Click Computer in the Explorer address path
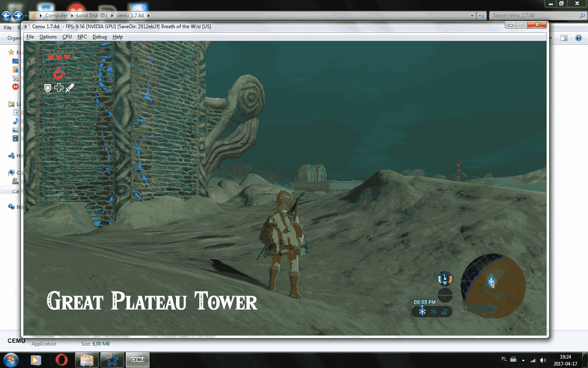 pyautogui.click(x=56, y=16)
